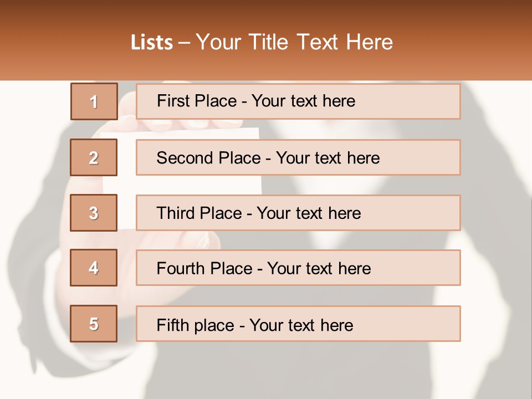Select the 'Your Title Text Here' title text
This screenshot has height=399, width=532.
point(294,42)
